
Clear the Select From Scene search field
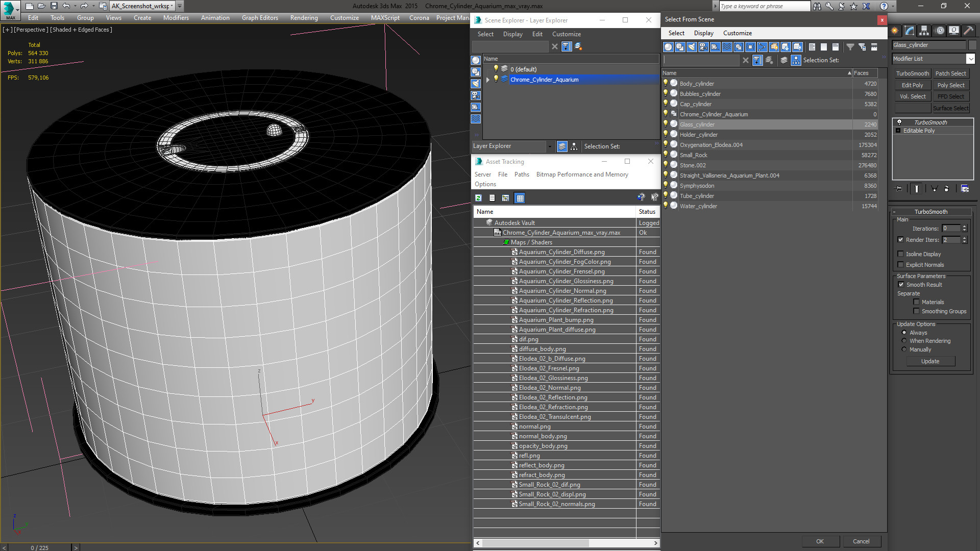pyautogui.click(x=746, y=60)
